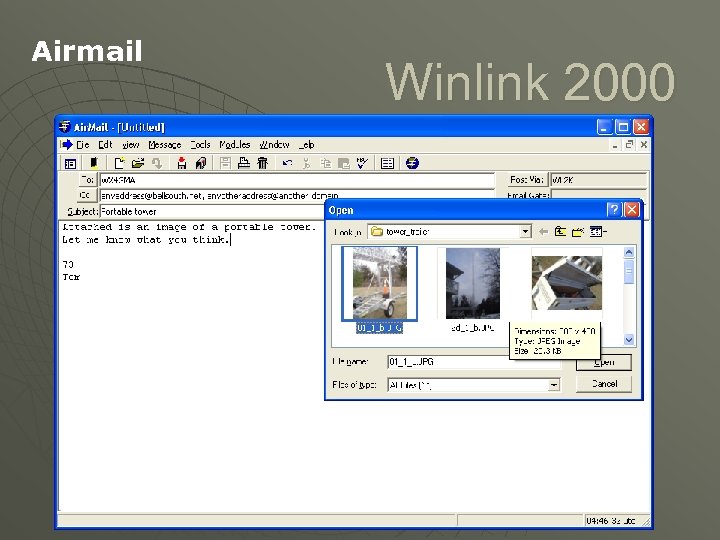This screenshot has height=540, width=720.
Task: Click the new message icon in toolbar
Action: [119, 163]
